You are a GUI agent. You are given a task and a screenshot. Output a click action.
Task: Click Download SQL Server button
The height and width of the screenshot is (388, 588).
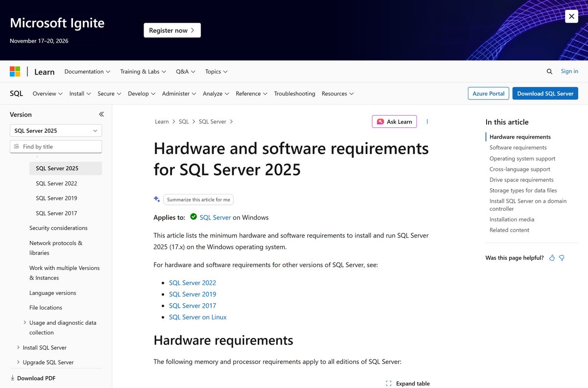(x=545, y=94)
